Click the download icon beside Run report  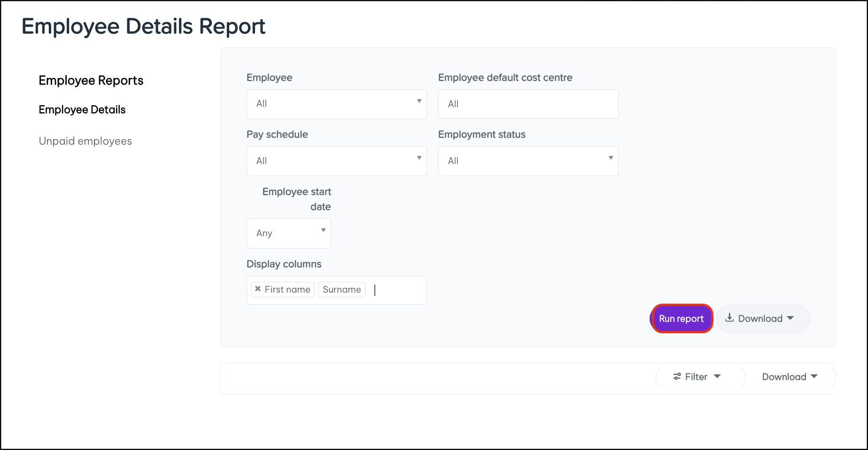point(730,318)
